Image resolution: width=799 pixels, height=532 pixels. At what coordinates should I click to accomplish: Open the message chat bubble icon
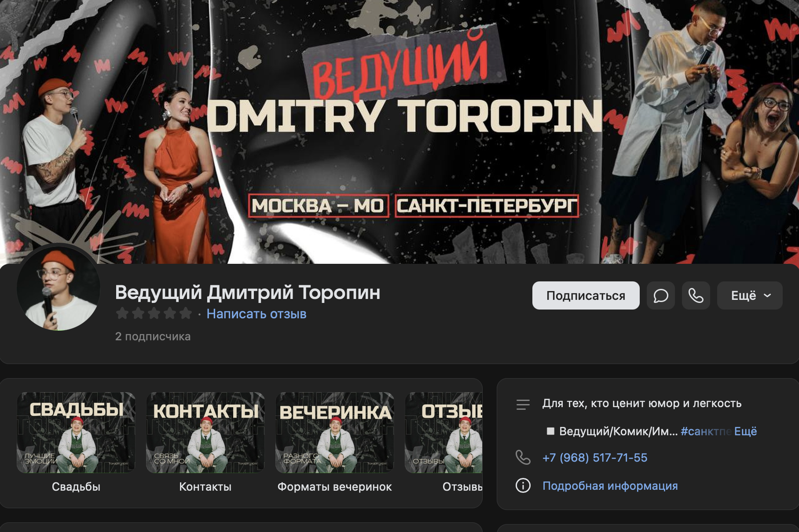click(660, 295)
